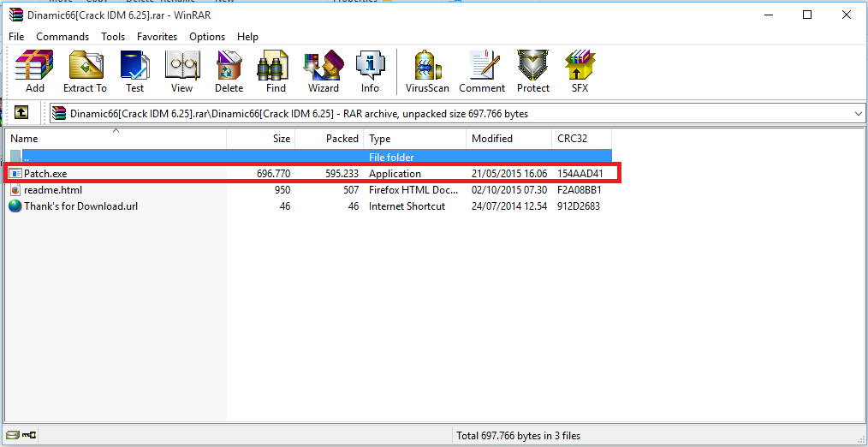The height and width of the screenshot is (447, 868).
Task: Sort by Name column header
Action: [x=116, y=139]
